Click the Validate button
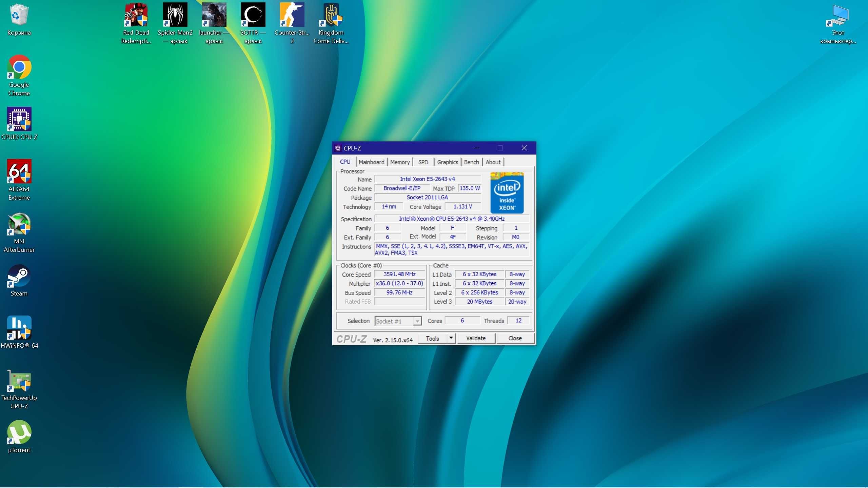 point(476,338)
